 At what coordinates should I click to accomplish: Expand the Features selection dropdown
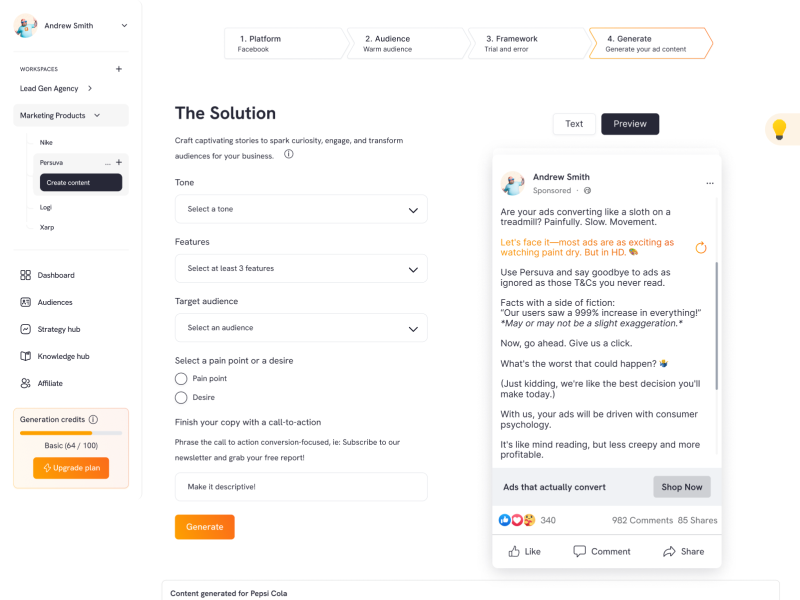pos(301,268)
